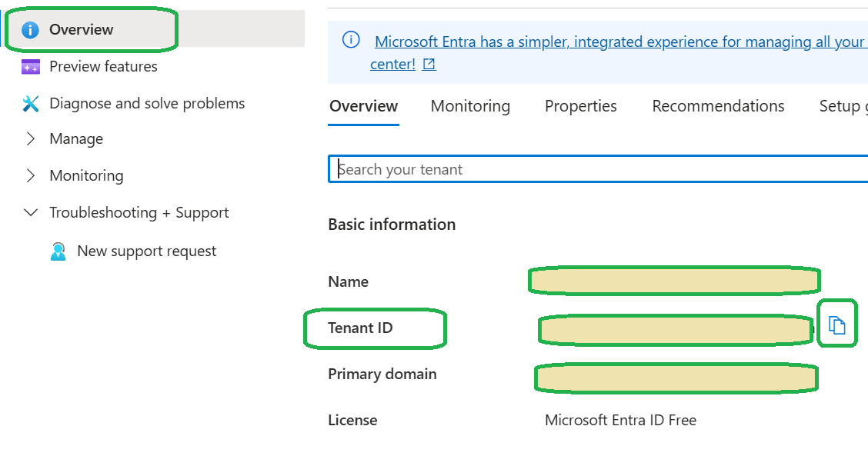Expand the Monitoring section chevron in sidebar
This screenshot has width=868, height=456.
31,176
